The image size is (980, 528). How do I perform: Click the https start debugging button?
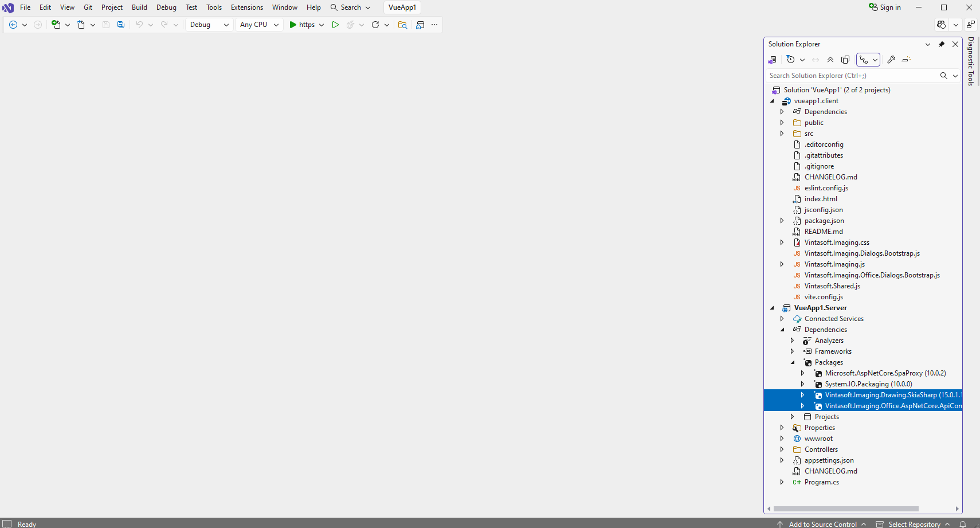(x=302, y=25)
